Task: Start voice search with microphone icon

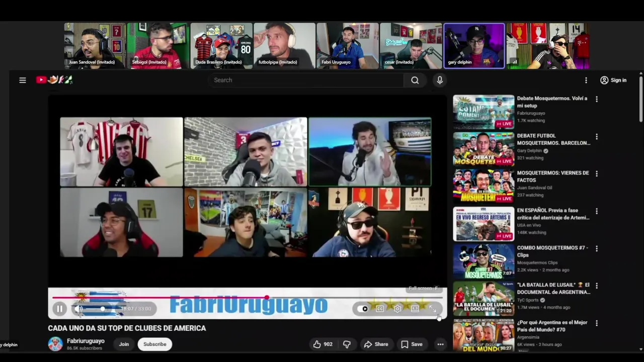Action: click(x=440, y=80)
